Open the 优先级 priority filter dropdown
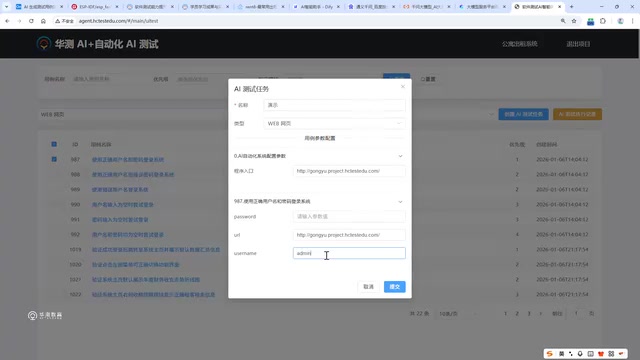This screenshot has height=360, width=640. 210,79
